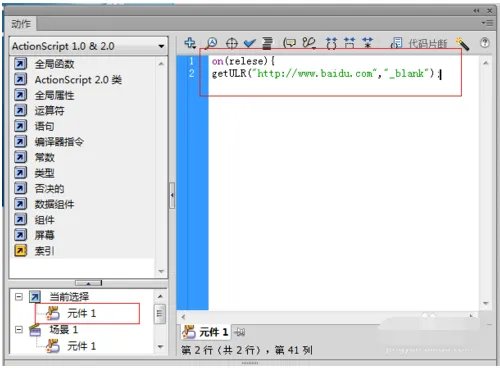Click line number 2 in the gutter
This screenshot has height=369, width=500.
191,73
